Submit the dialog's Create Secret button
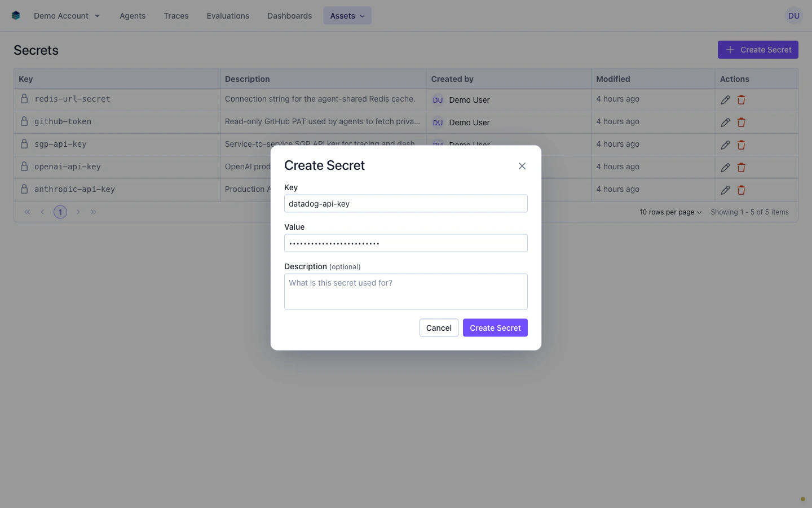Viewport: 812px width, 508px height. [x=495, y=328]
